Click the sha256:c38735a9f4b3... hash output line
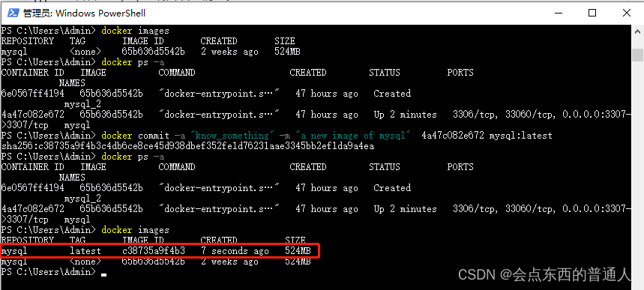Screen dimensions: 644x290 click(x=187, y=146)
